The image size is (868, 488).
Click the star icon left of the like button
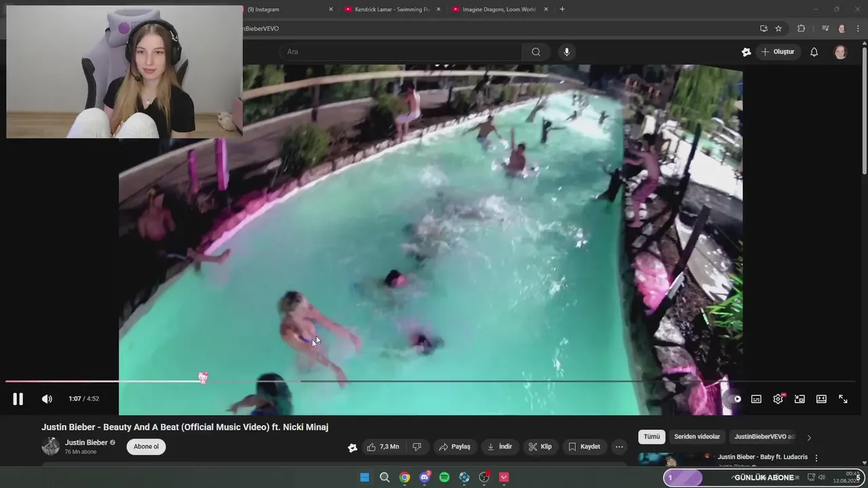click(x=353, y=447)
